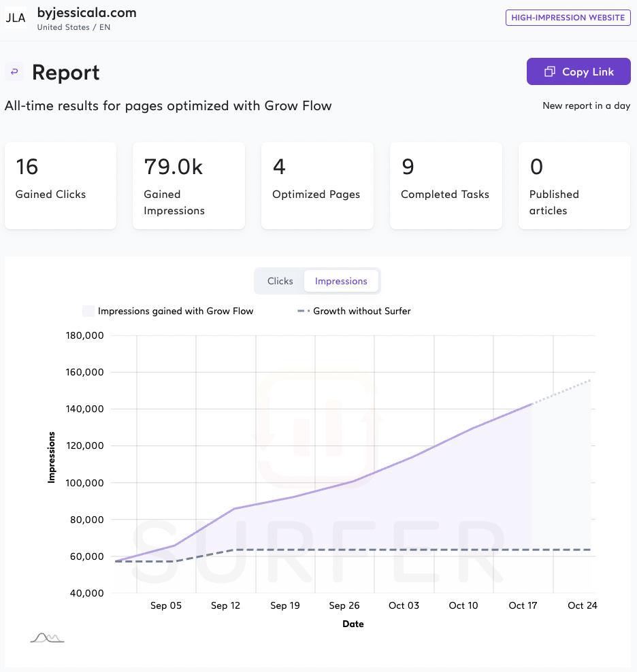
Task: Click the Sep 05 date axis label
Action: coord(166,605)
